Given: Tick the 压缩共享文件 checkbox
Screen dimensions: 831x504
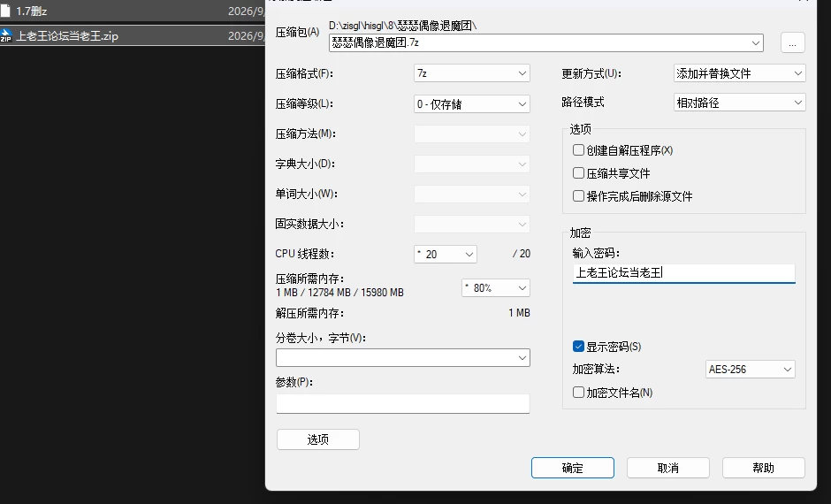Looking at the screenshot, I should pyautogui.click(x=578, y=173).
